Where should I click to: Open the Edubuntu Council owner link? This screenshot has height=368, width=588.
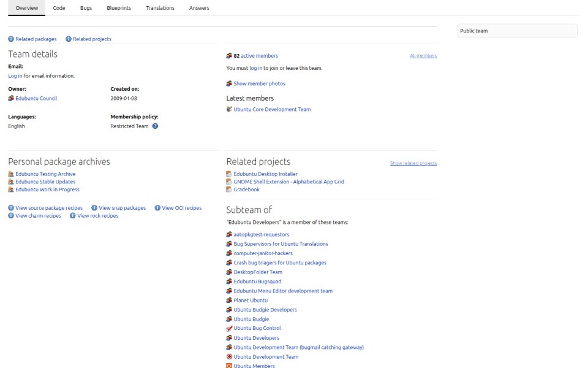click(x=36, y=98)
